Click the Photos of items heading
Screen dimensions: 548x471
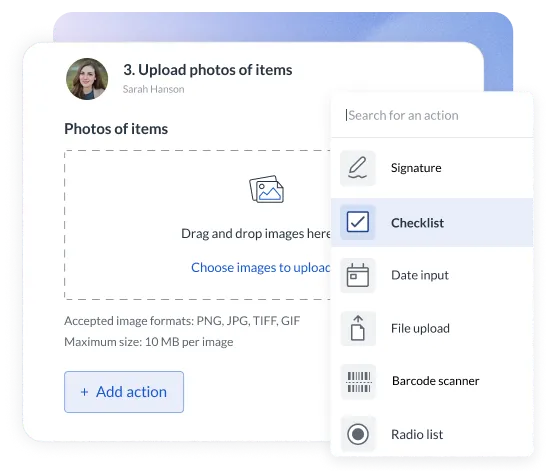pos(116,129)
